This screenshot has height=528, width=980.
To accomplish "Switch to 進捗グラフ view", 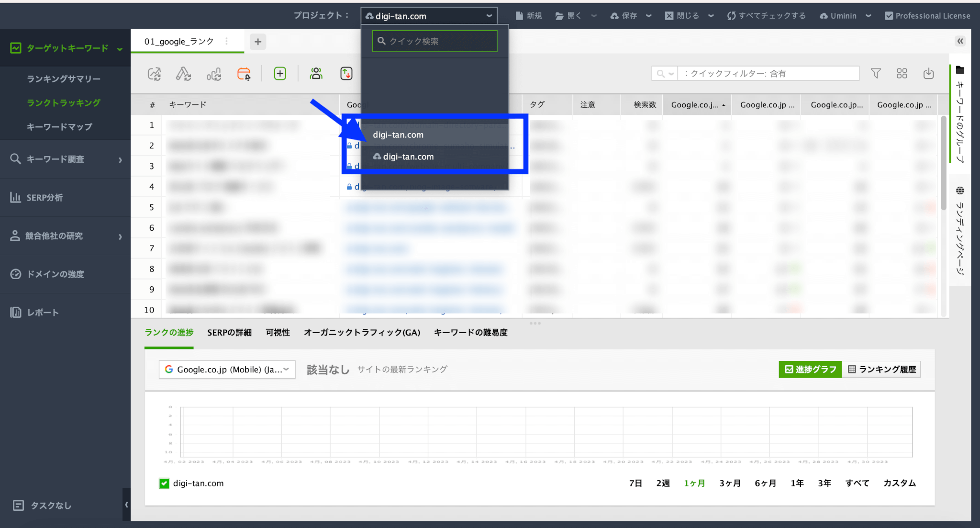I will click(x=810, y=369).
